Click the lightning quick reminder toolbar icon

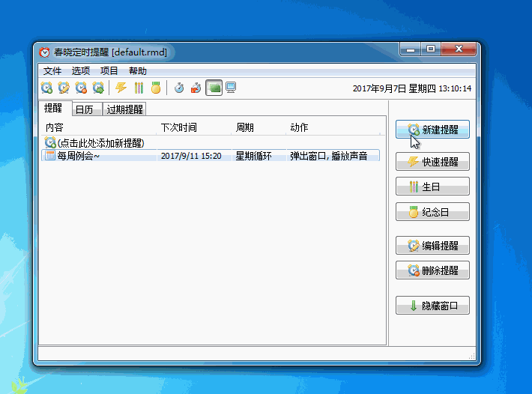click(x=121, y=88)
